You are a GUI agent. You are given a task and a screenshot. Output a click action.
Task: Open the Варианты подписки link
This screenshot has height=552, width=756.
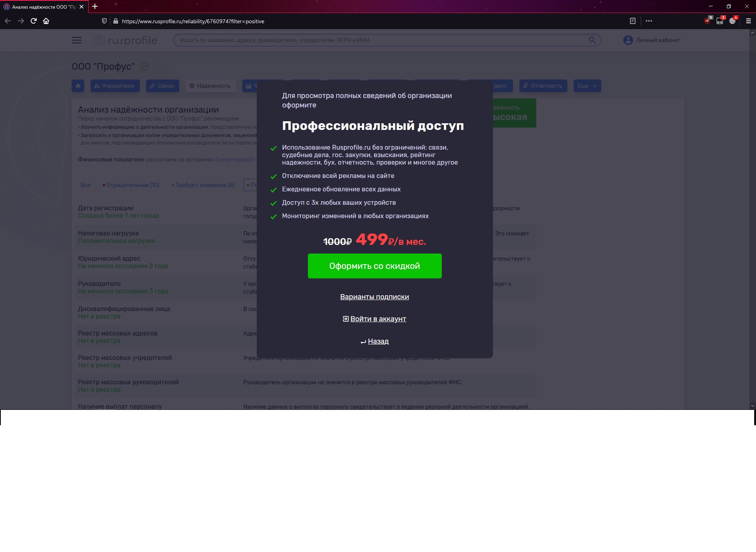tap(374, 297)
